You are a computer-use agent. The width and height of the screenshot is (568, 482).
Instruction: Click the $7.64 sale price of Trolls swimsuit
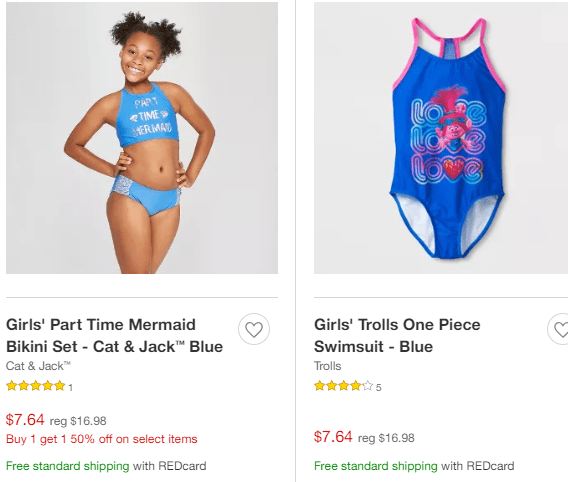333,437
